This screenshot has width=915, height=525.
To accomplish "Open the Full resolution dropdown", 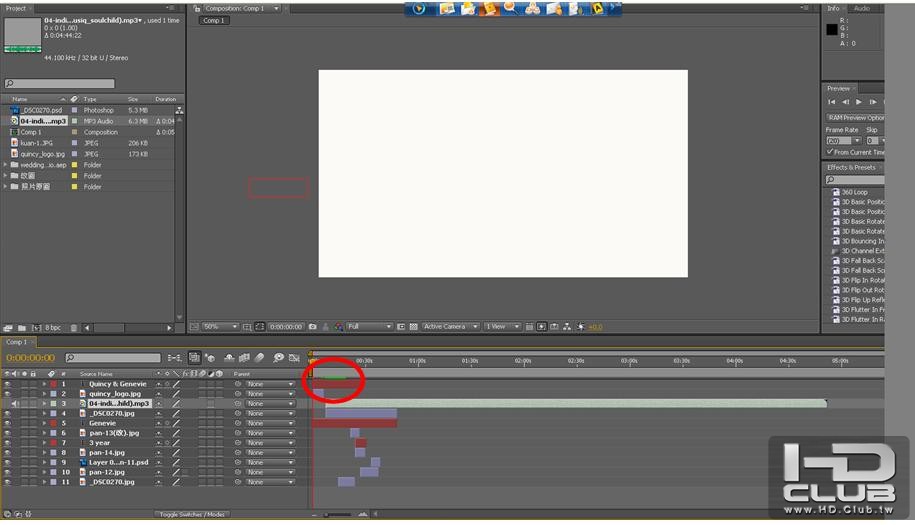I will 369,327.
